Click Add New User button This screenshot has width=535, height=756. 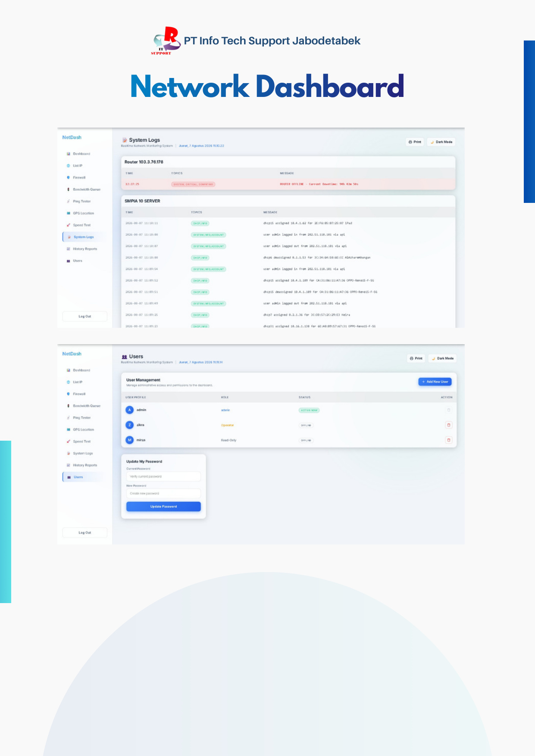435,382
